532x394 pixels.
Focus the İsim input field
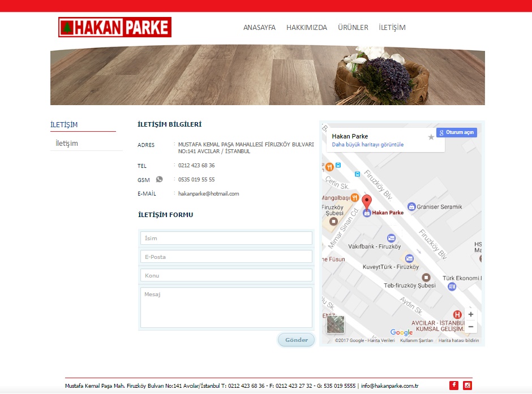pos(226,238)
